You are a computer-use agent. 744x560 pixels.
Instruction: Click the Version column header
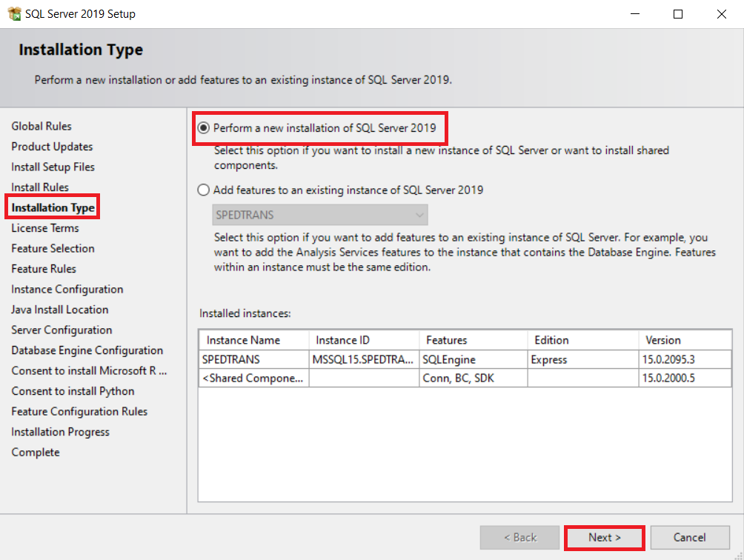coord(685,340)
